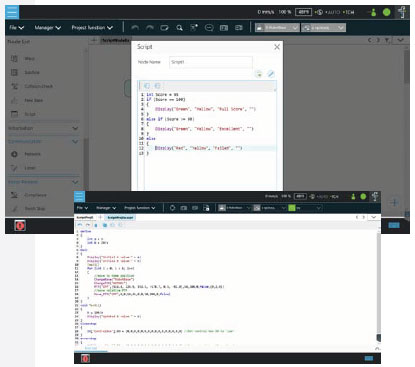Click the red stop button in lower window
Viewport: 415px width, 367px height.
point(85,359)
